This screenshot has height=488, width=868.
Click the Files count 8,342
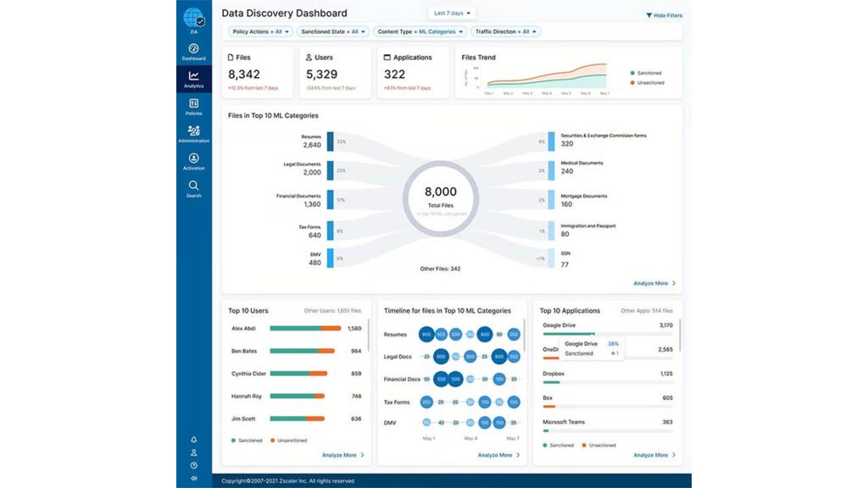(244, 75)
